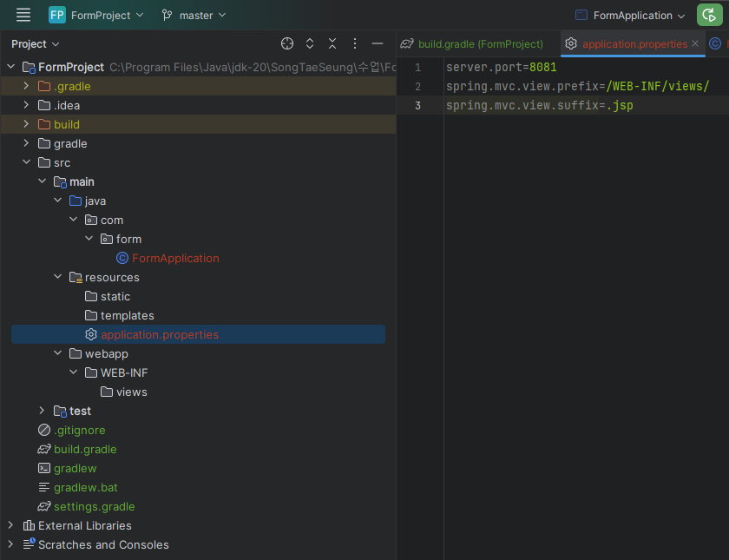Image resolution: width=729 pixels, height=560 pixels.
Task: Click the FP project badge icon
Action: [56, 15]
